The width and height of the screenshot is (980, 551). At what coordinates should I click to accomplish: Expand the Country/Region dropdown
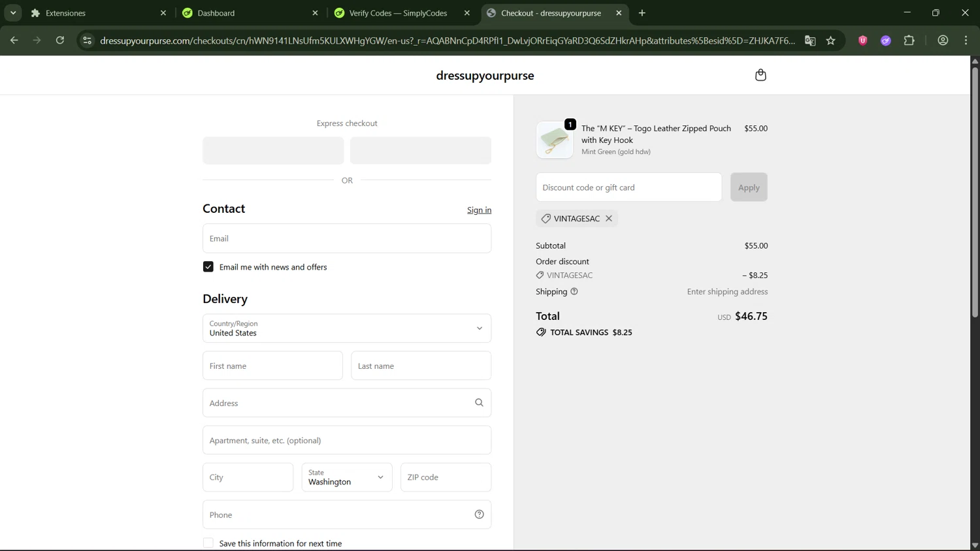point(347,328)
